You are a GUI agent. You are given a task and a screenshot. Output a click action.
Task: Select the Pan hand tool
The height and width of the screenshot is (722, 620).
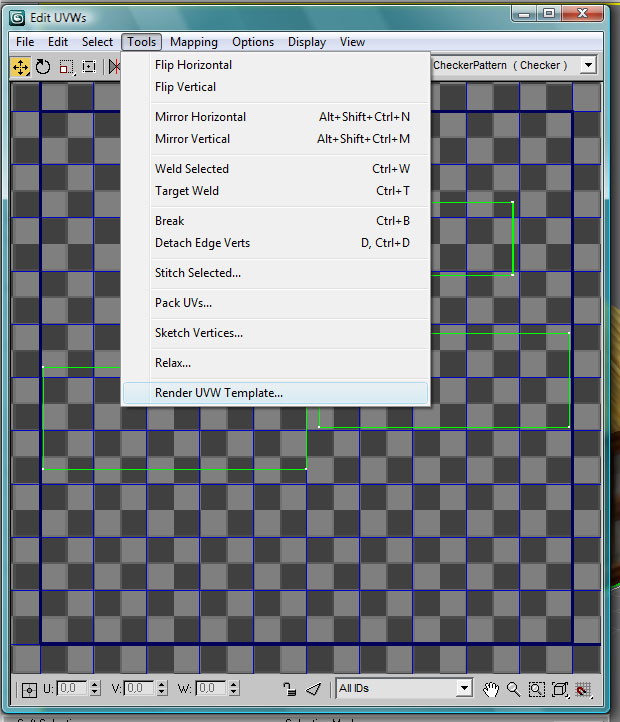(x=491, y=689)
